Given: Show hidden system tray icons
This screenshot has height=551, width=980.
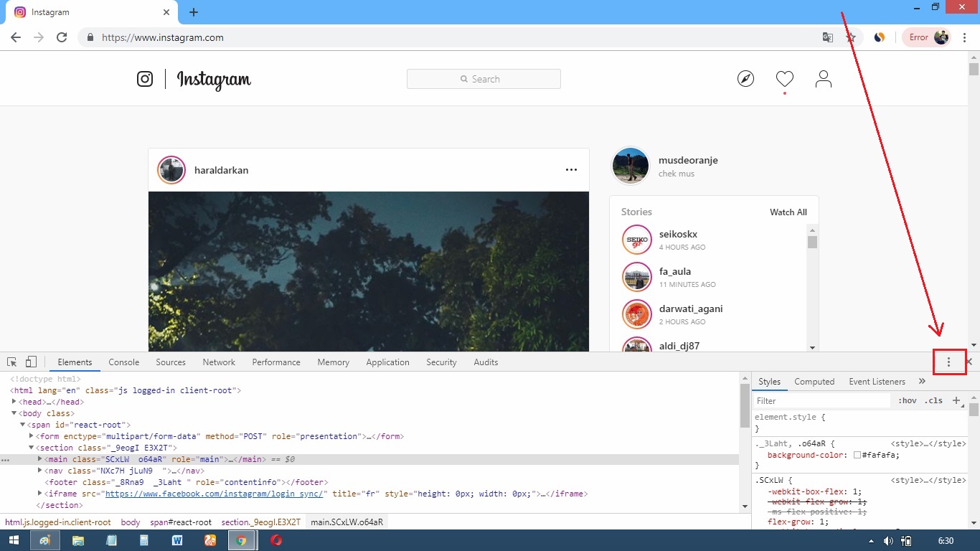Looking at the screenshot, I should coord(871,541).
